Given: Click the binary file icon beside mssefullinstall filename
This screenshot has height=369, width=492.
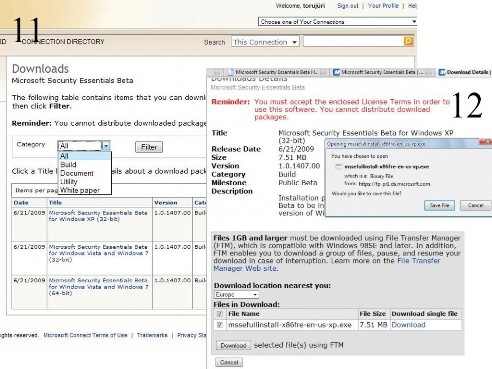Looking at the screenshot, I should click(338, 167).
